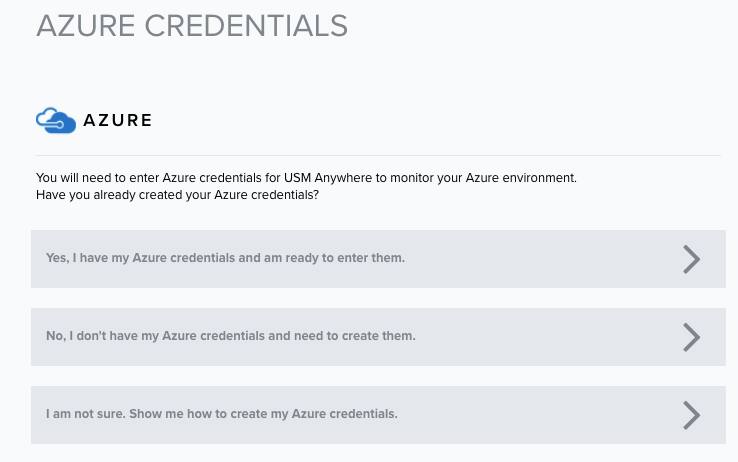Click the words 'Azure environment' in the description
This screenshot has height=462, width=738.
click(x=521, y=178)
